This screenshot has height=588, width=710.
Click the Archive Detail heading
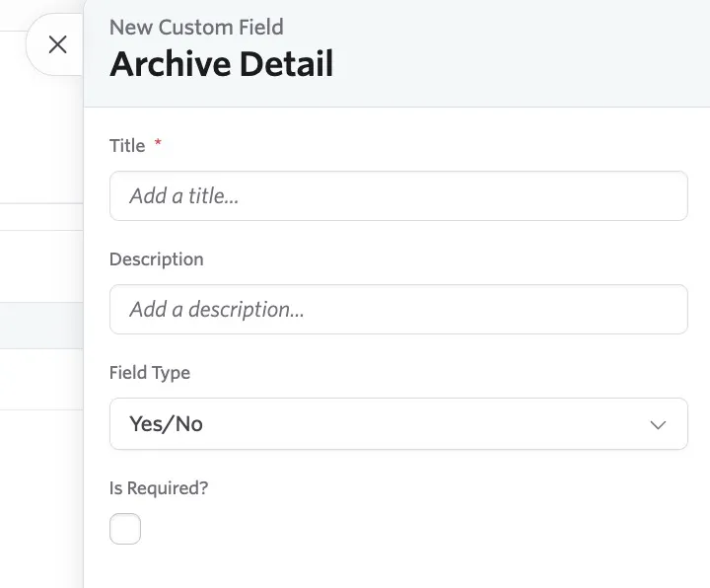click(x=222, y=64)
